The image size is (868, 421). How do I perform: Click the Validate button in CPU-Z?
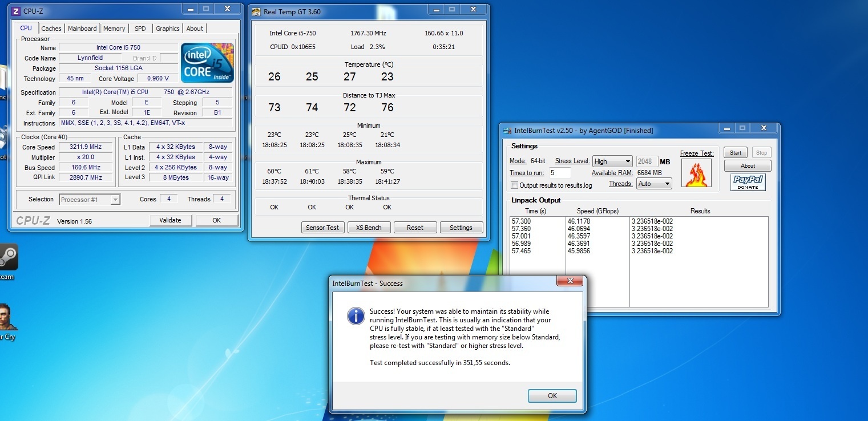[171, 220]
